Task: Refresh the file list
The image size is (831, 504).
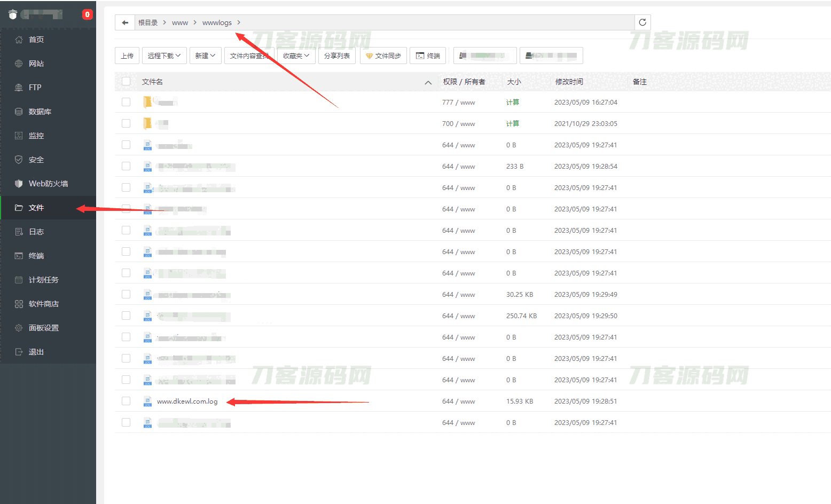Action: [642, 22]
